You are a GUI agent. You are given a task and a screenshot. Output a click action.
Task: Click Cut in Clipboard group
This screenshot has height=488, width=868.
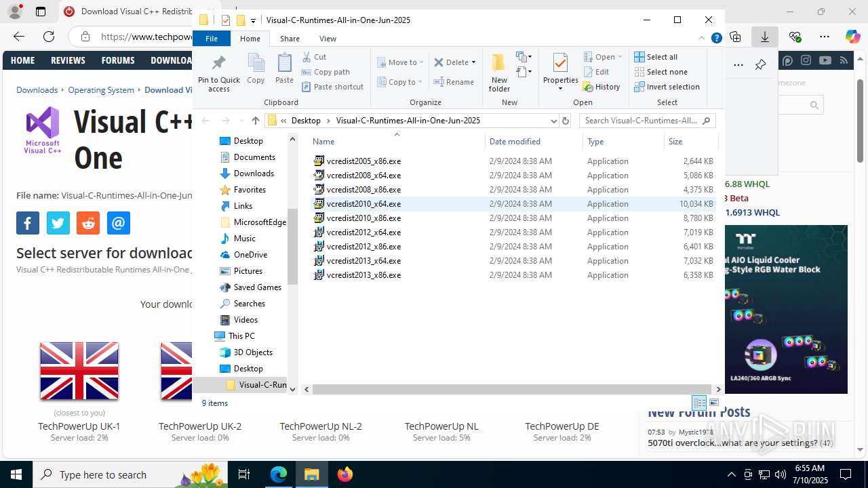click(x=315, y=57)
